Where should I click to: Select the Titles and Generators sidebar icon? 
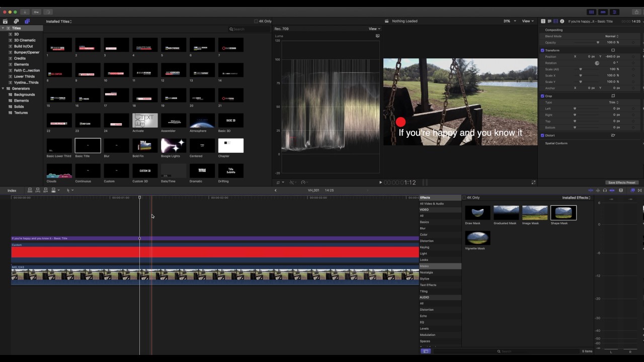click(x=27, y=21)
